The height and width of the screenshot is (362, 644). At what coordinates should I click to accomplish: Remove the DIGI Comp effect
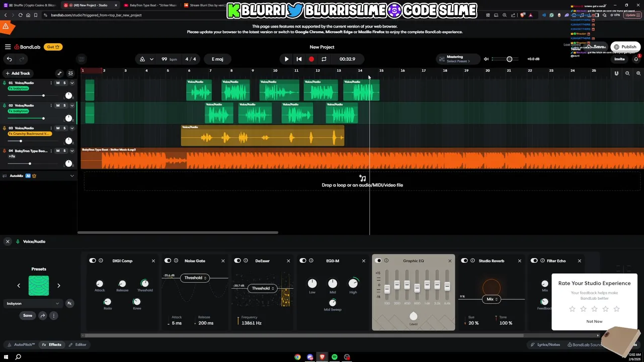[x=153, y=261]
